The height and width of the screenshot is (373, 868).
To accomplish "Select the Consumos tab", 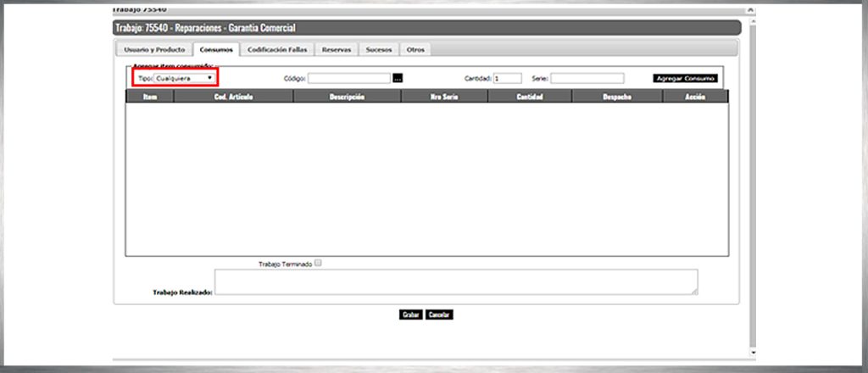I will (x=215, y=50).
